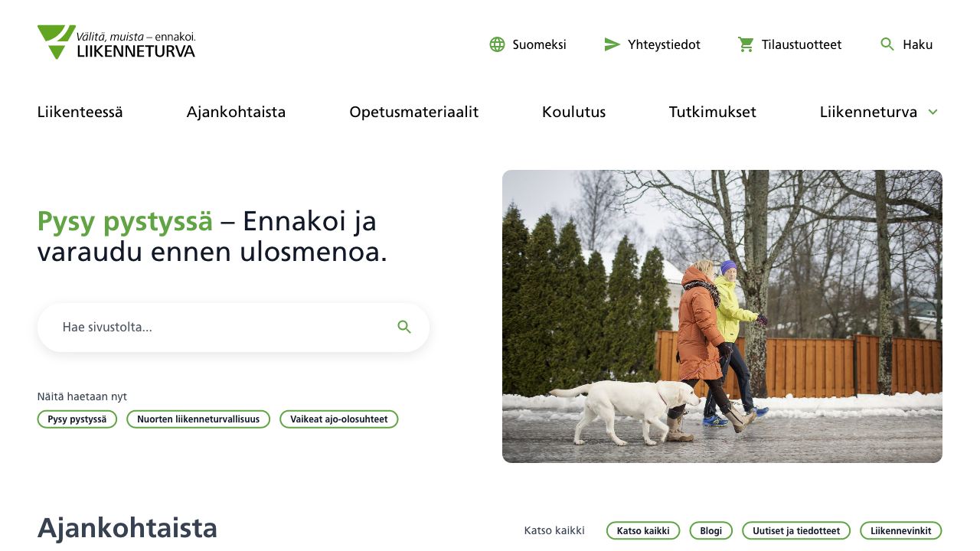Select the Pysy pystyssä search tag
Image resolution: width=980 pixels, height=551 pixels.
(x=77, y=419)
